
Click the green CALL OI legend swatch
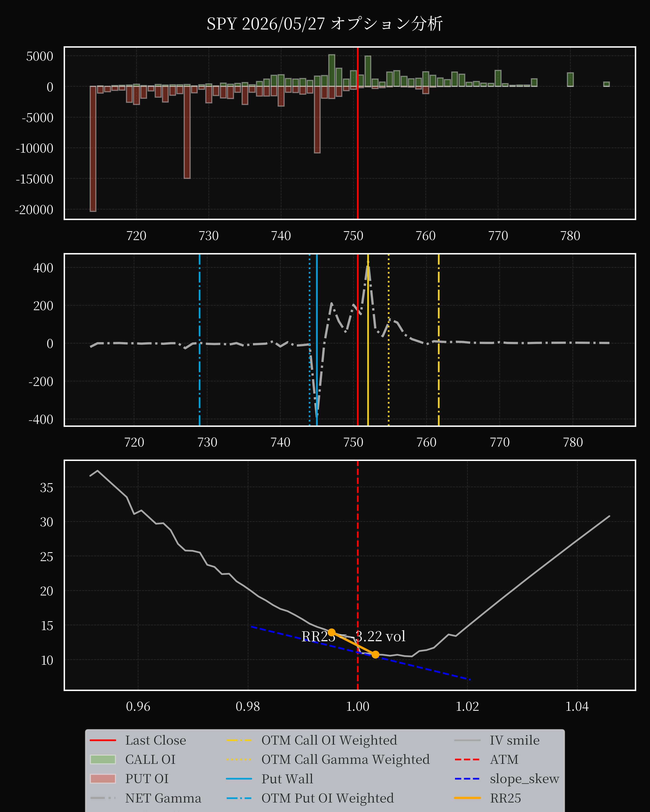click(103, 760)
